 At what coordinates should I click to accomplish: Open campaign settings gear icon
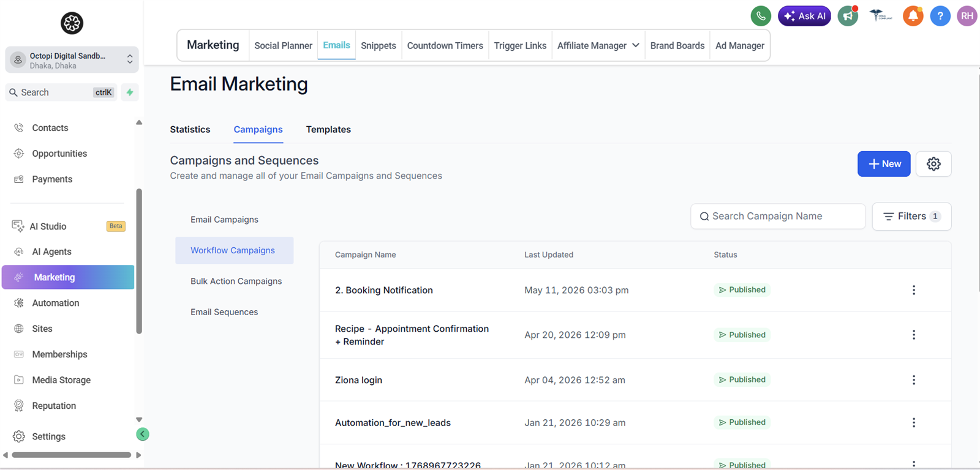click(933, 164)
